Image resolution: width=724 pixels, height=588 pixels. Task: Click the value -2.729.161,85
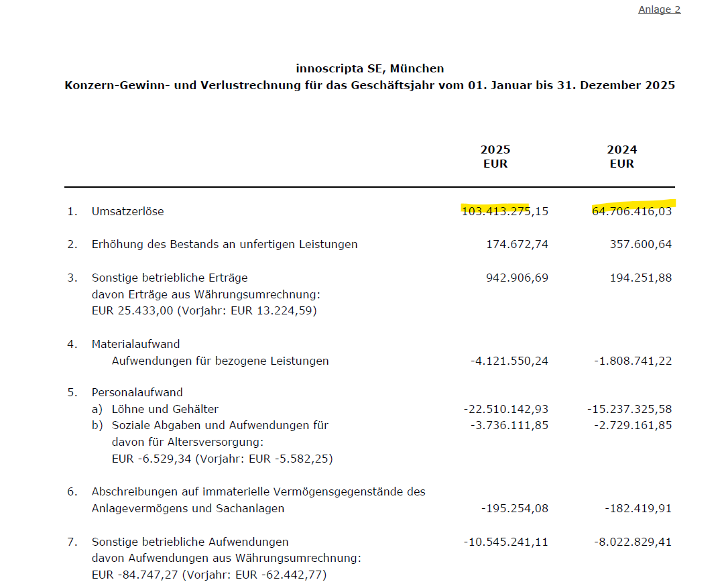pos(633,425)
